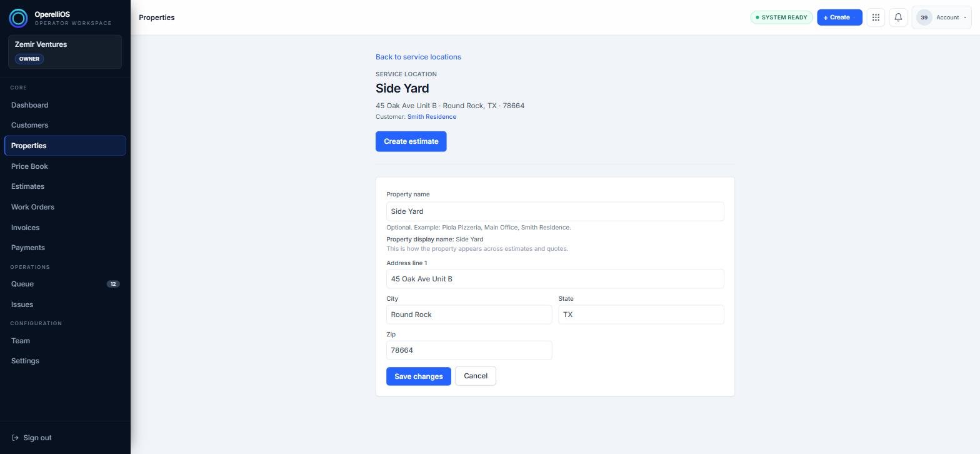Screen dimensions: 980x454
Task: Open Dashboard in the sidebar
Action: click(x=65, y=105)
